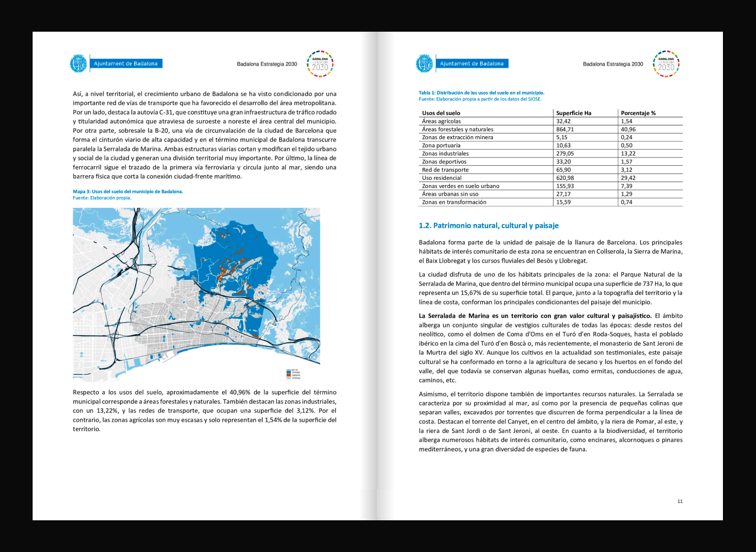Image resolution: width=756 pixels, height=552 pixels.
Task: Click percentage value '0,24' in table
Action: pyautogui.click(x=626, y=138)
